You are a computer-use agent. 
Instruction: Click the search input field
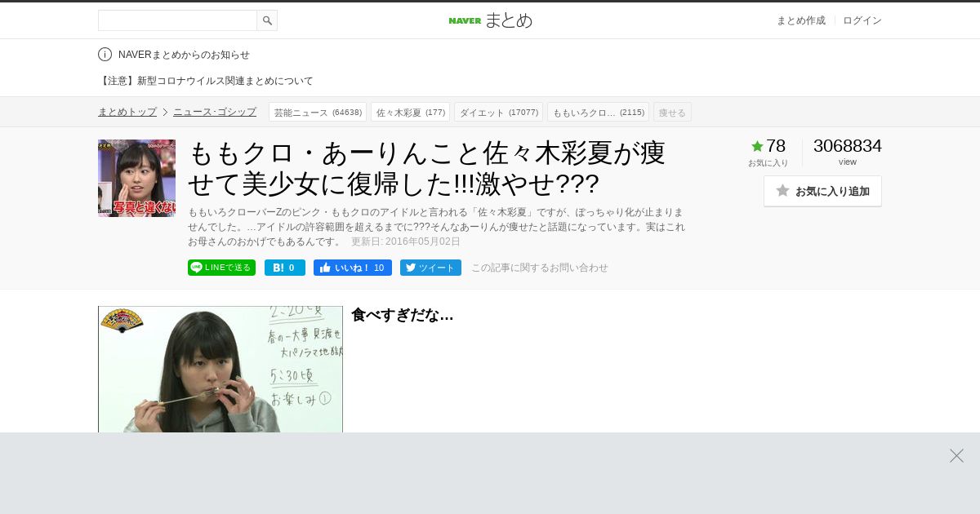177,20
